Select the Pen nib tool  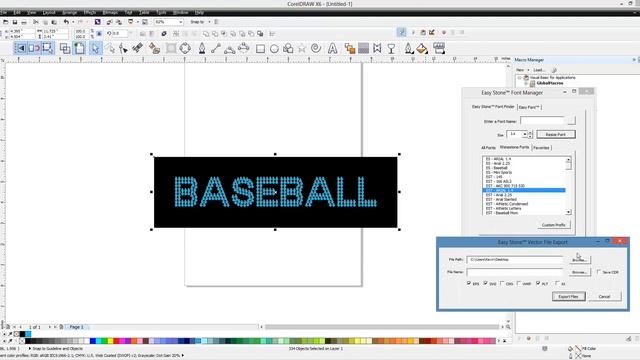point(202,49)
